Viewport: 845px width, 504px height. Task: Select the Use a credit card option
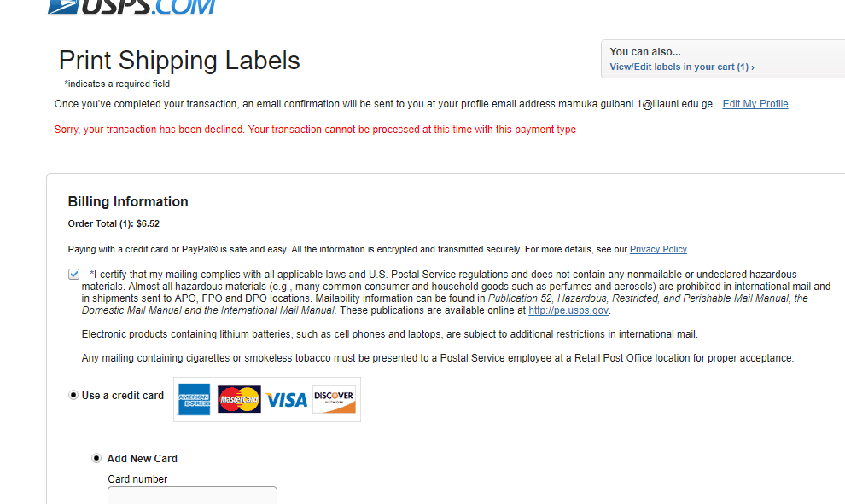click(73, 395)
